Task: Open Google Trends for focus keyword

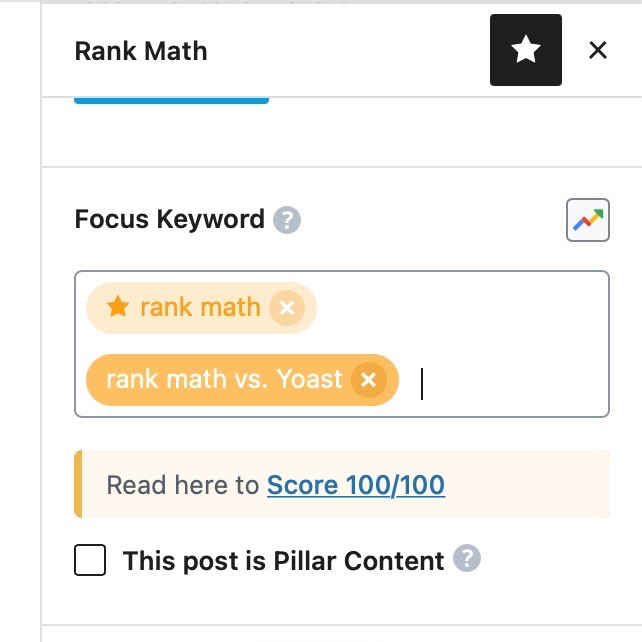Action: click(588, 220)
